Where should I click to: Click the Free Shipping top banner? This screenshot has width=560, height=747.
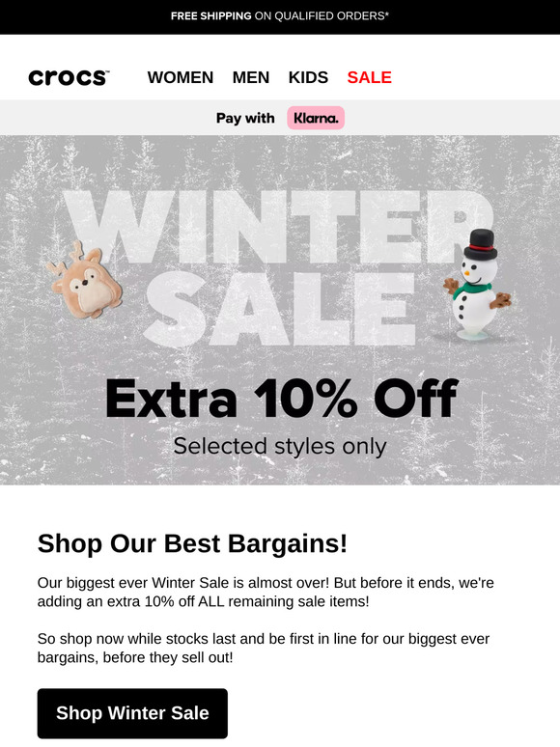coord(280,16)
